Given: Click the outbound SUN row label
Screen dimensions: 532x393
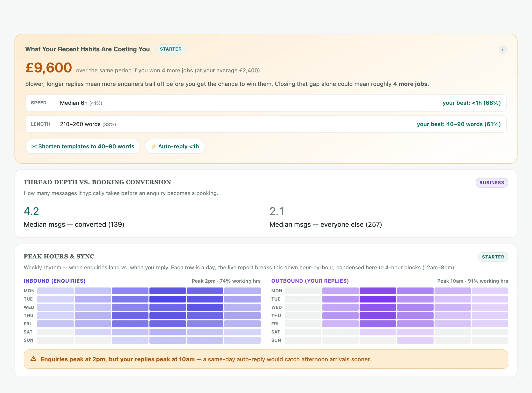Looking at the screenshot, I should (x=276, y=340).
